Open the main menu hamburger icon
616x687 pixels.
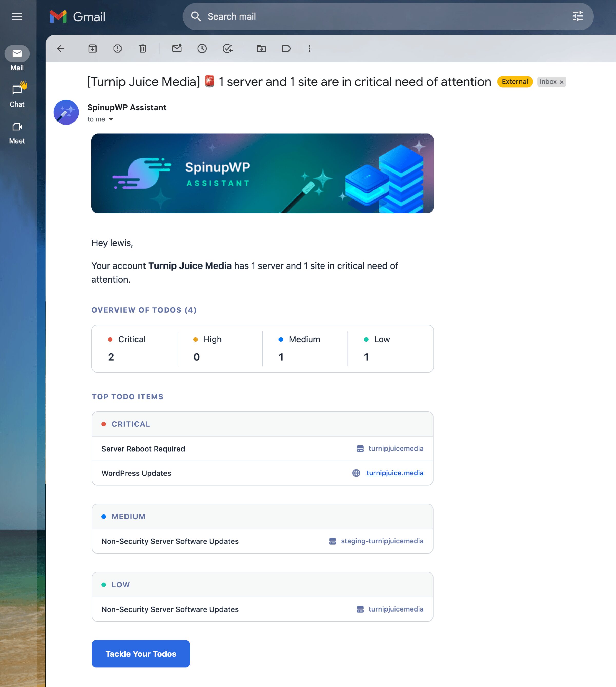pos(17,17)
